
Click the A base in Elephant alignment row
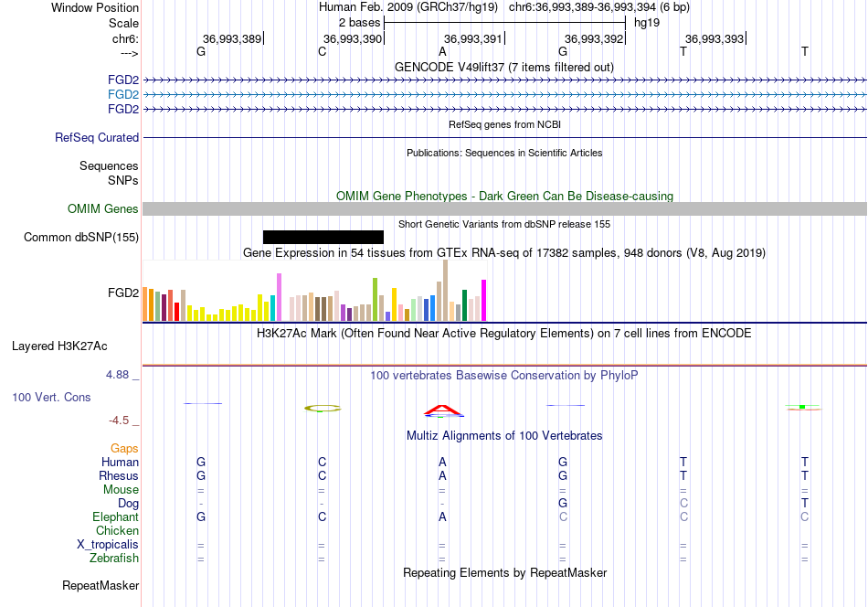pyautogui.click(x=442, y=516)
